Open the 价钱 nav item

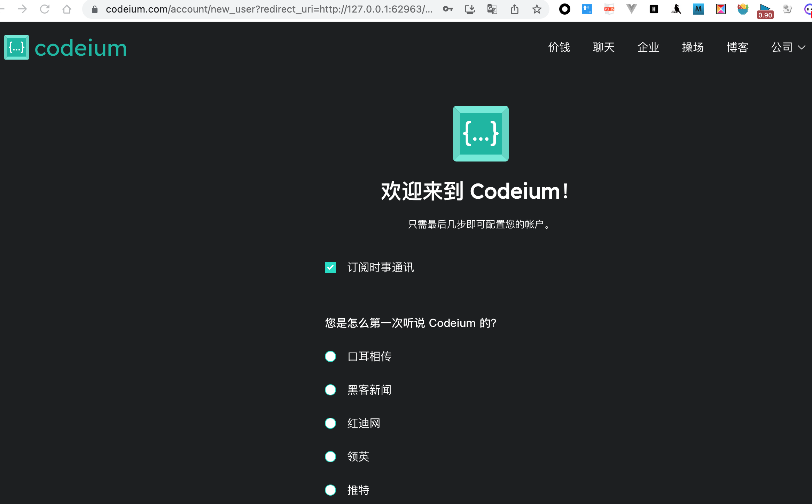(559, 47)
